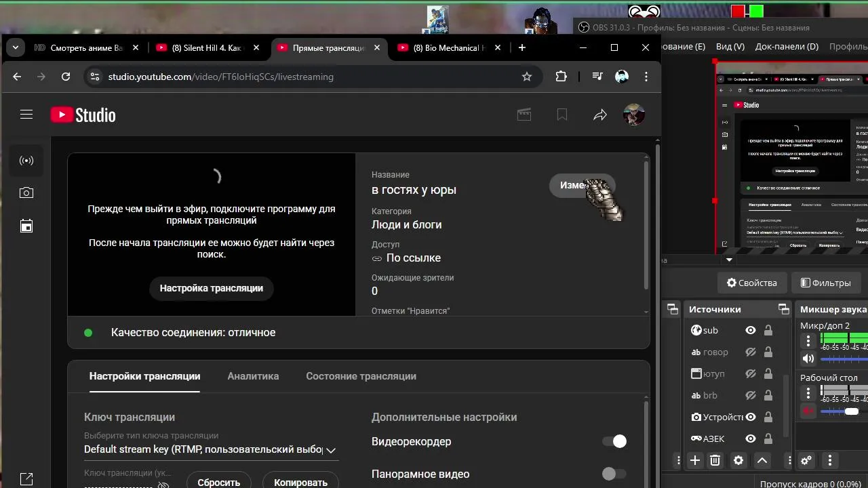Open Свойства button in OBS
This screenshot has height=488, width=868.
(752, 283)
